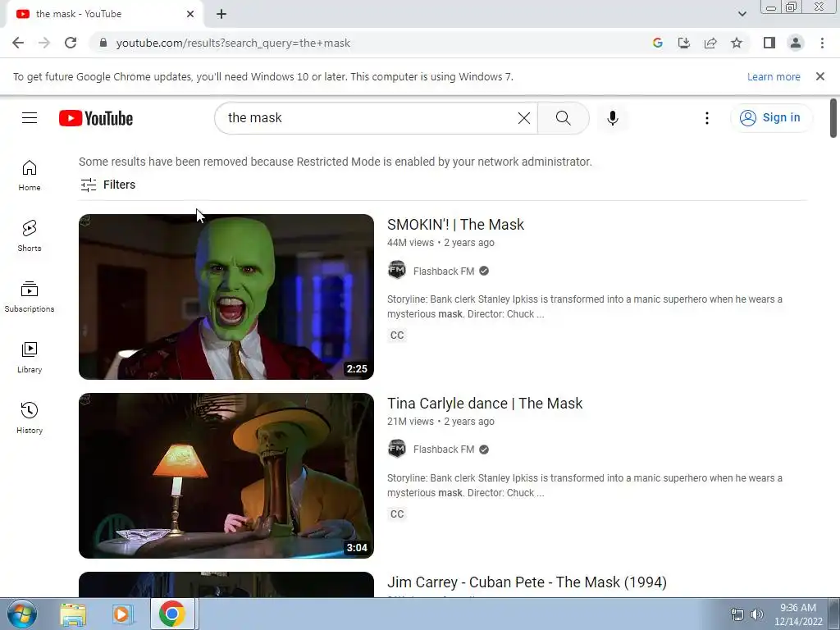Open Library in the sidebar
Viewport: 840px width, 630px height.
click(30, 358)
